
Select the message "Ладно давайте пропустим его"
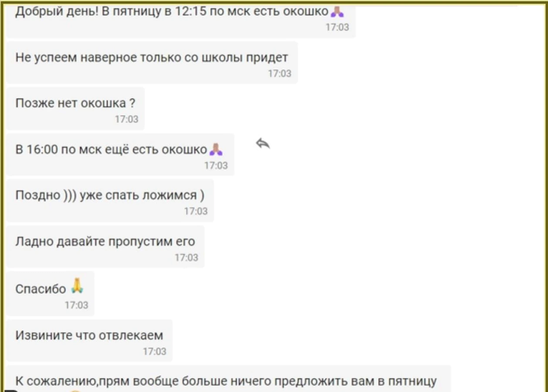click(105, 247)
